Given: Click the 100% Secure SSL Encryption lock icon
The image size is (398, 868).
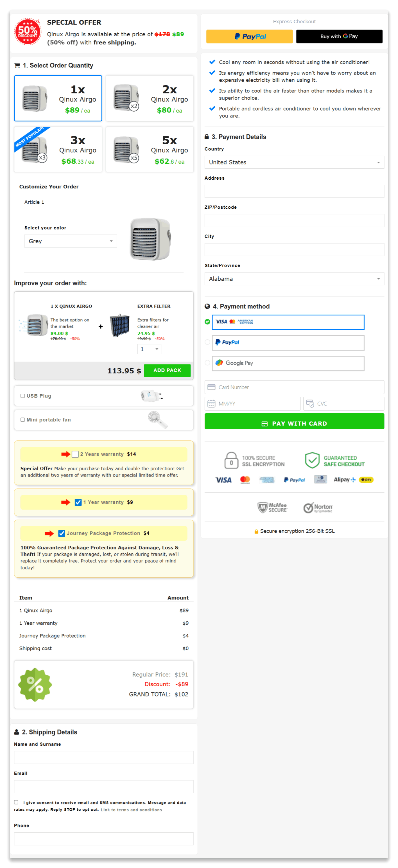Looking at the screenshot, I should [x=231, y=461].
